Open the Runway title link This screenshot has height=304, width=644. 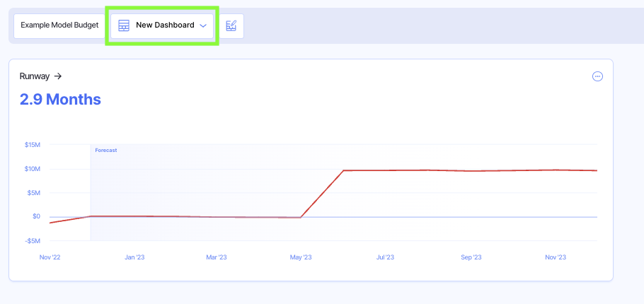coord(35,76)
